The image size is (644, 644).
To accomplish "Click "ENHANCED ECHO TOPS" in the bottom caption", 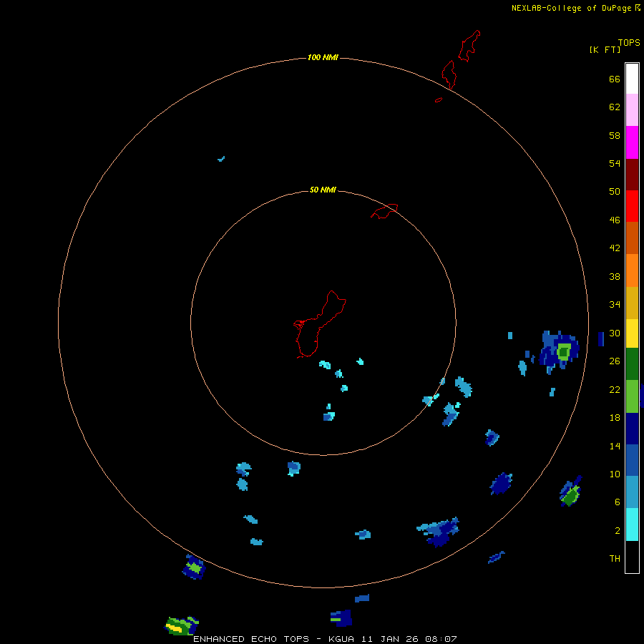I will (251, 639).
